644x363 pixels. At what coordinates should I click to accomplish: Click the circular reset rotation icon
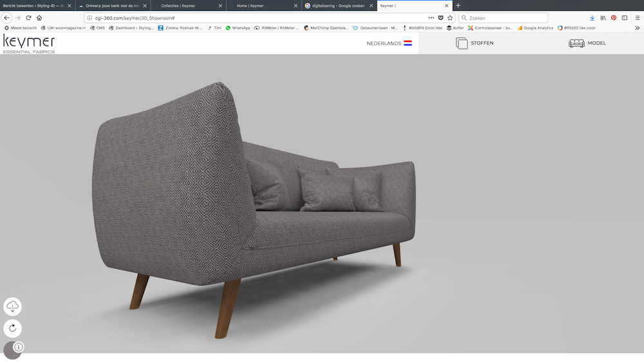pos(12,328)
